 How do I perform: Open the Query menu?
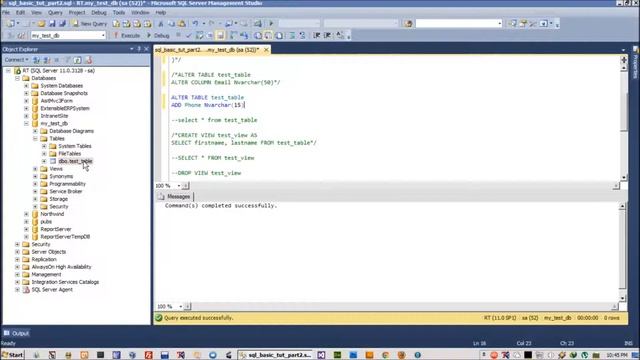pos(55,13)
